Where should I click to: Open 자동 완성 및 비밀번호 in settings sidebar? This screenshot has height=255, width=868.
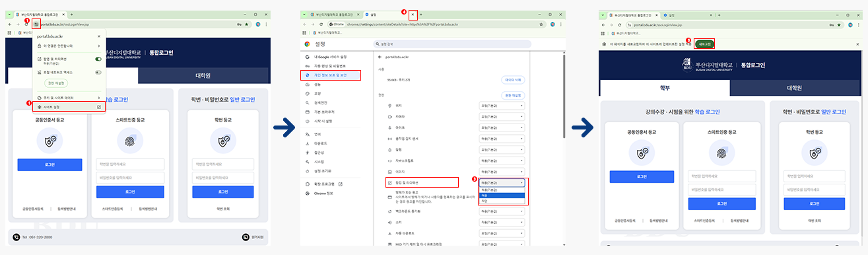pyautogui.click(x=331, y=66)
